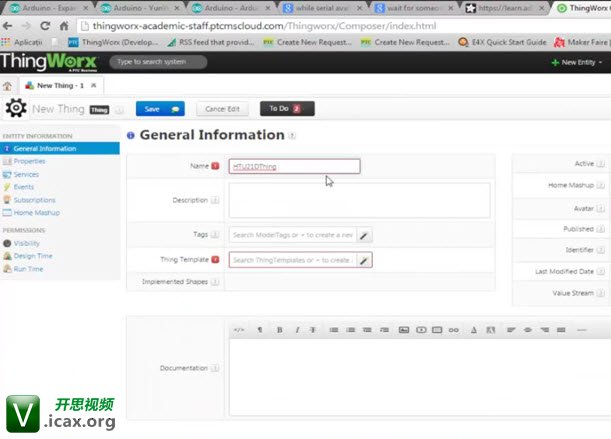Open New Entity dropdown

577,62
